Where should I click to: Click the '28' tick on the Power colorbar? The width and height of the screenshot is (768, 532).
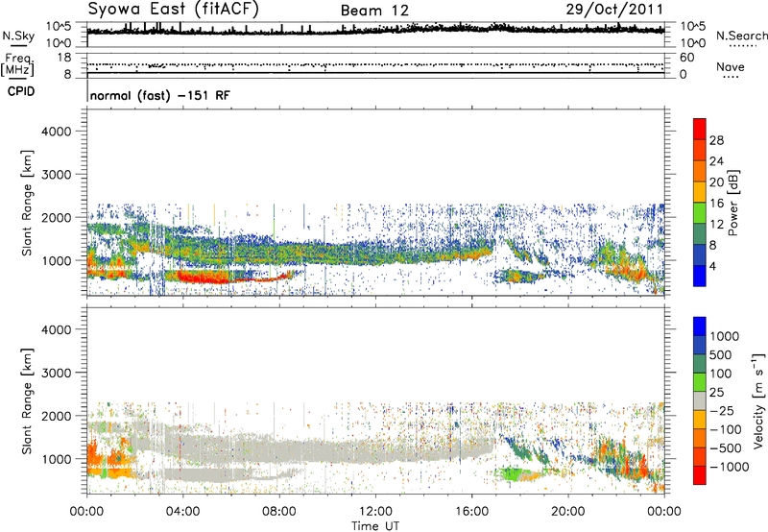pos(716,140)
